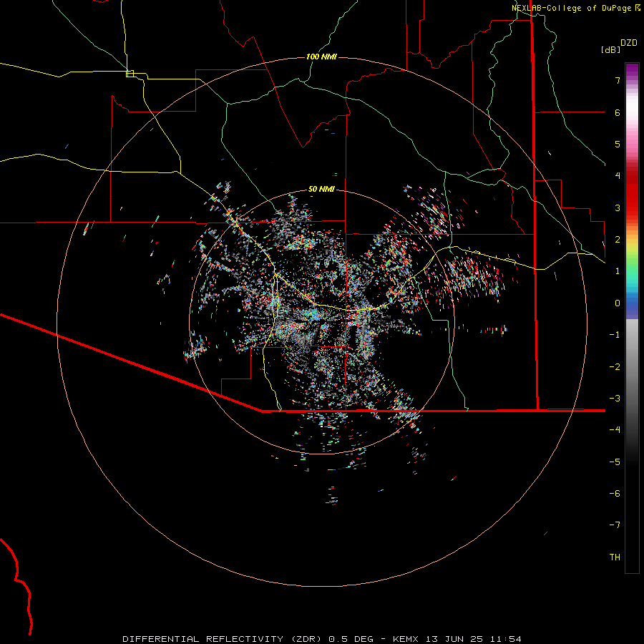Click the 100 NMI range ring label
The image size is (644, 644).
(321, 57)
